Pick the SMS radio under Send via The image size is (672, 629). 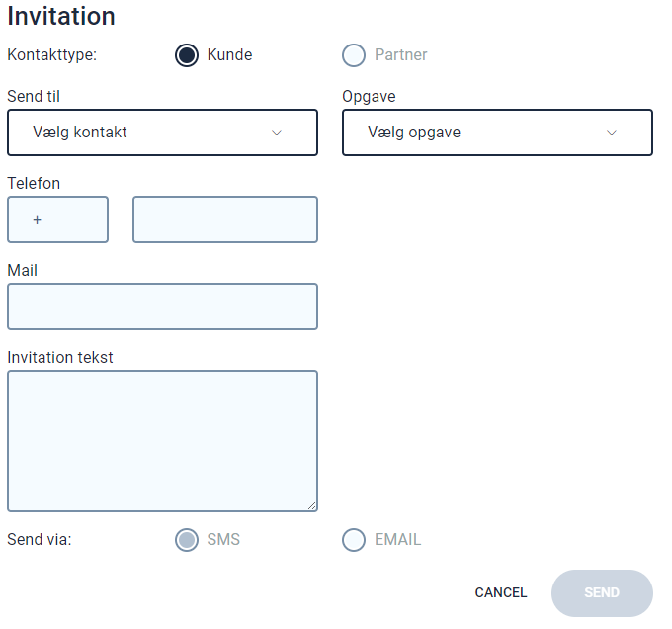pos(187,540)
